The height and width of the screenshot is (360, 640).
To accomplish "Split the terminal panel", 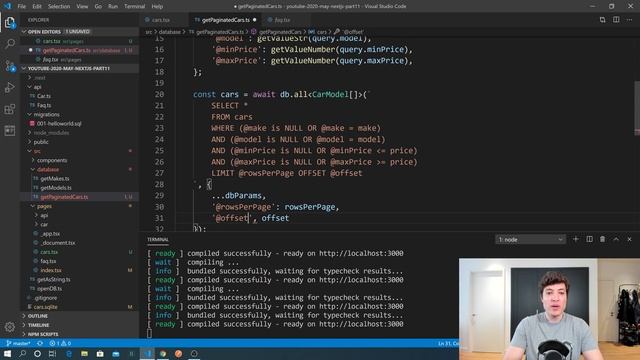I will [589, 239].
